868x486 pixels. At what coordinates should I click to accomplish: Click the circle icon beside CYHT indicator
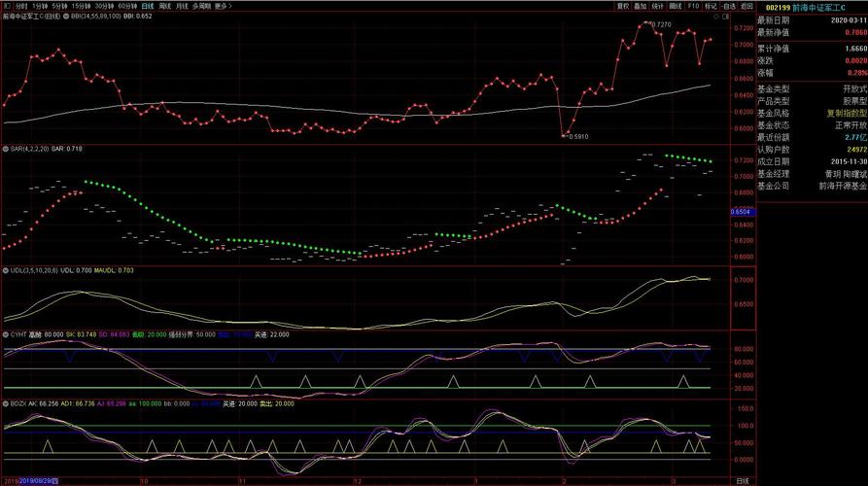pyautogui.click(x=5, y=334)
